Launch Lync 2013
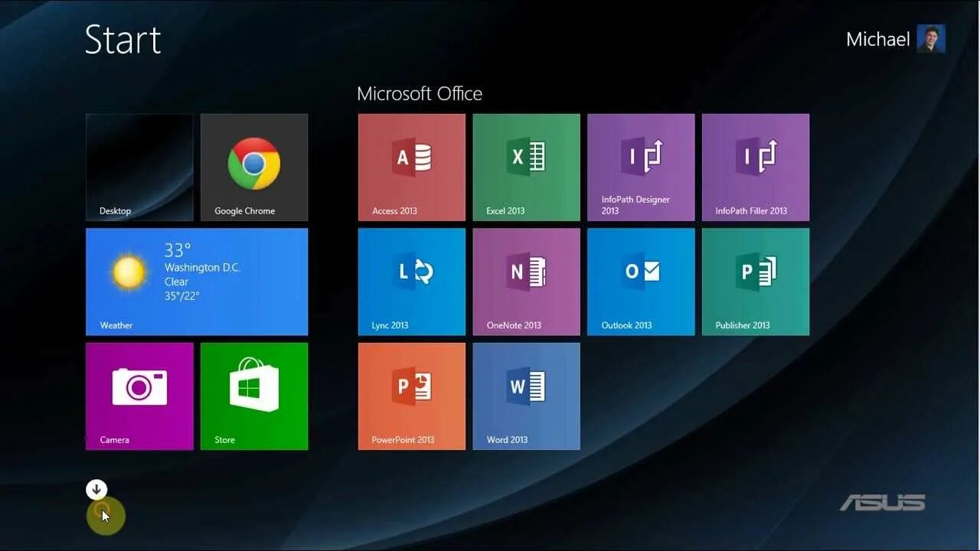The image size is (980, 551). (x=412, y=282)
